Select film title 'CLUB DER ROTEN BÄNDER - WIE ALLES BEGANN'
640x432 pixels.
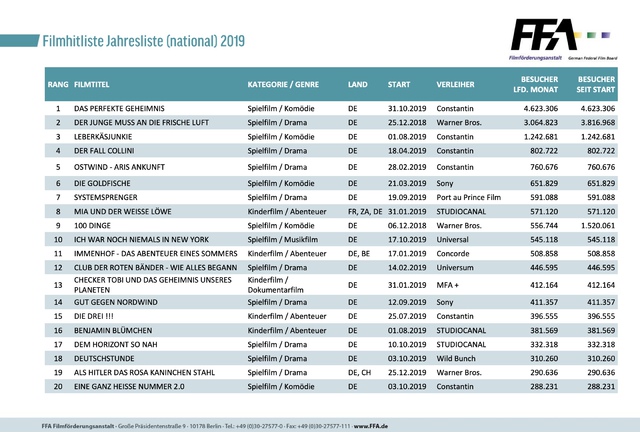coord(156,268)
